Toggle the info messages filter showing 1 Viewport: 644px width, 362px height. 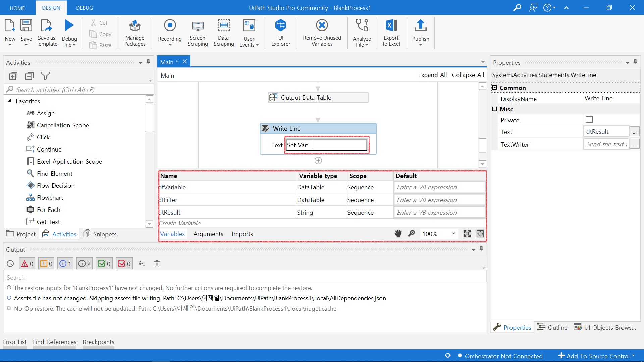pos(65,264)
